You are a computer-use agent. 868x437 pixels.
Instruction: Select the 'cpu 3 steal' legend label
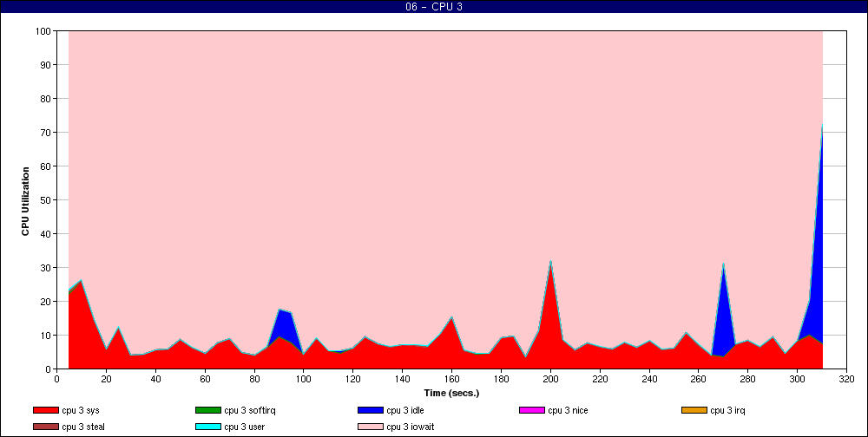coord(83,427)
